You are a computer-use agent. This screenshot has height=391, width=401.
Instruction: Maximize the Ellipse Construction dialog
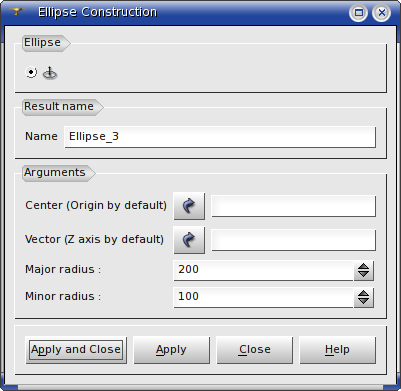pyautogui.click(x=359, y=13)
